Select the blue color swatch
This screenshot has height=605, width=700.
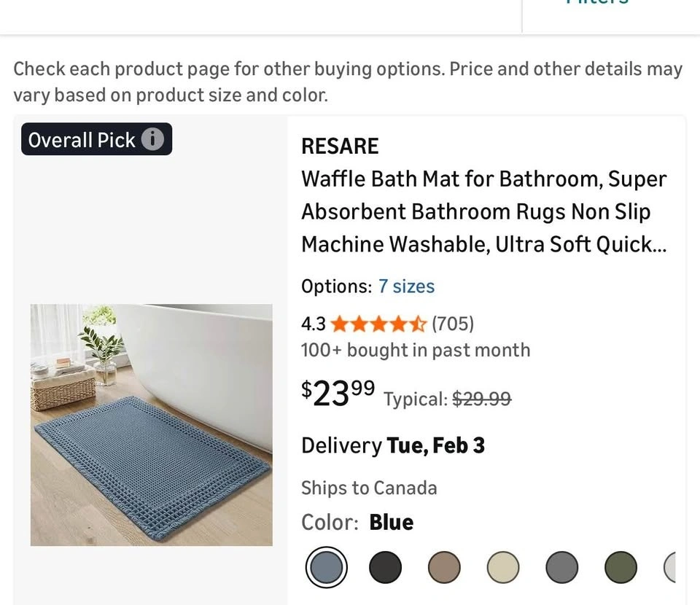326,567
